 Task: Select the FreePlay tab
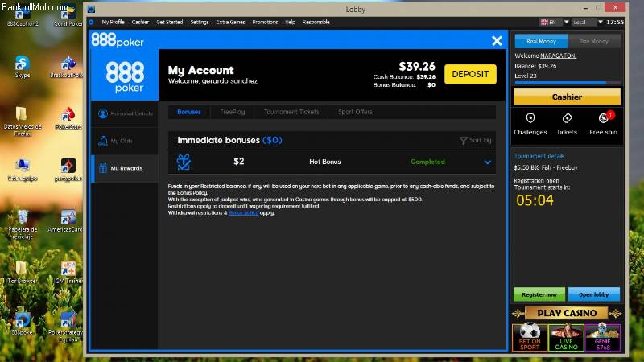(x=232, y=112)
